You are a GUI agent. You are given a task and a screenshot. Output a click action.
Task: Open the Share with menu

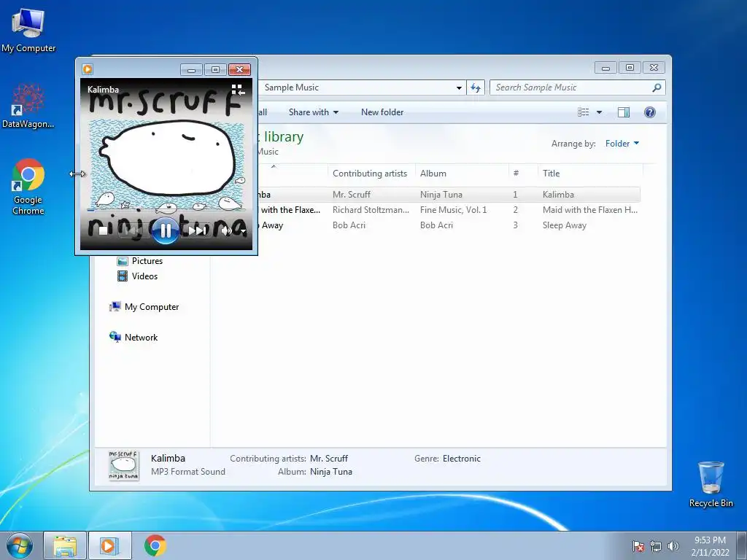[314, 112]
